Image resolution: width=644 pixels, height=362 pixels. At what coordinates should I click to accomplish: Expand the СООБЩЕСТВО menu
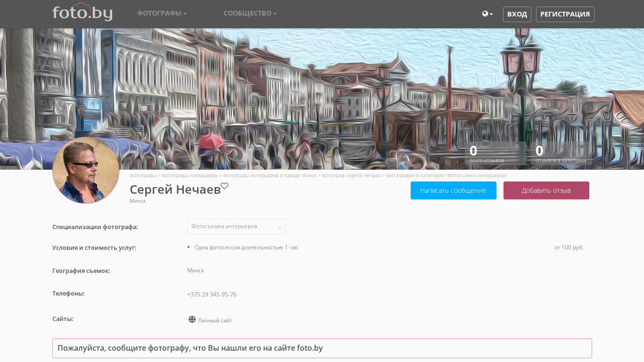(250, 13)
